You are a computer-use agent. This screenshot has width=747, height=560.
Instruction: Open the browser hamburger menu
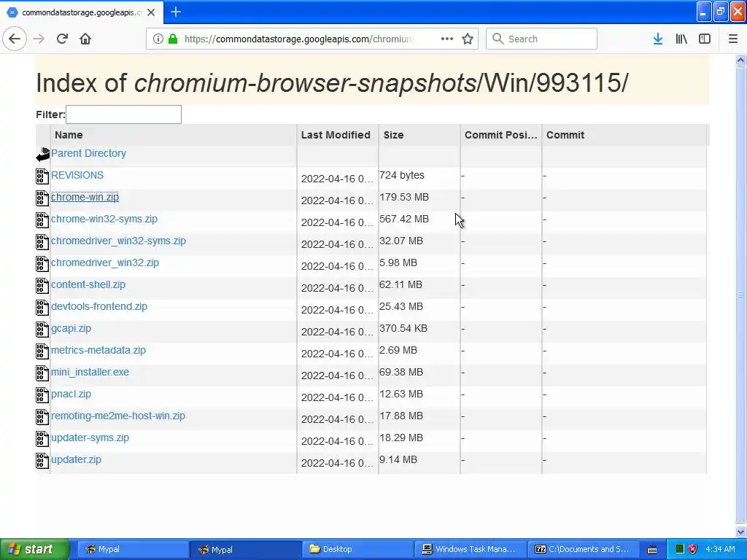tap(733, 39)
